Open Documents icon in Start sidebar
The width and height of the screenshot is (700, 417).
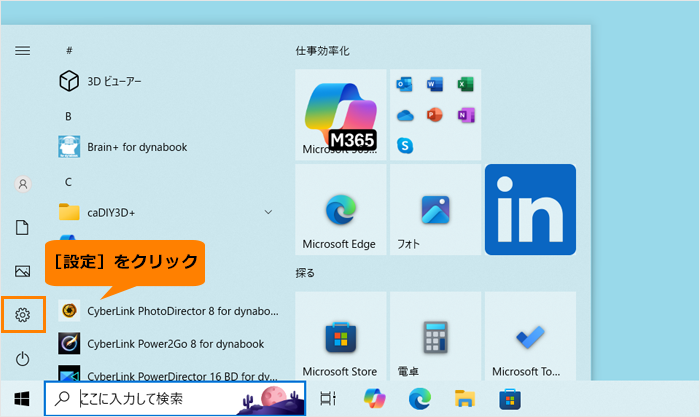(22, 227)
